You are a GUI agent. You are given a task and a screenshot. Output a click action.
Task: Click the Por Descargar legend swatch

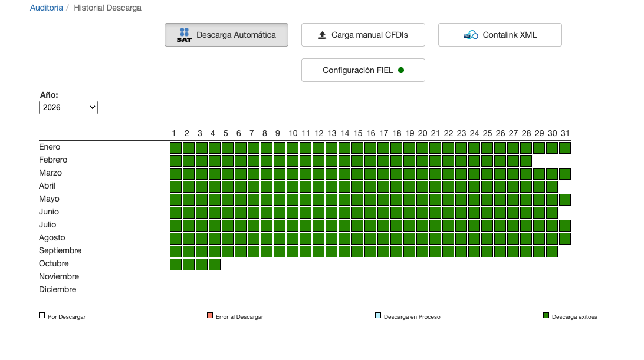tap(42, 315)
